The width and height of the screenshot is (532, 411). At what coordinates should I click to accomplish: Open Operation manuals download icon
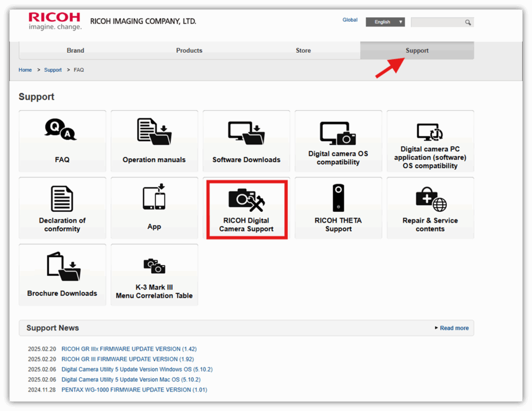coord(154,131)
